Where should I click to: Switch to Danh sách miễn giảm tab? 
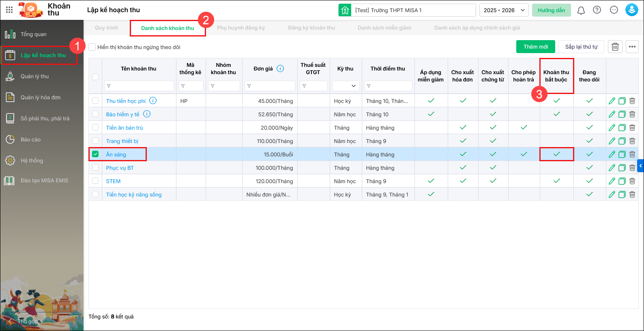tap(384, 28)
